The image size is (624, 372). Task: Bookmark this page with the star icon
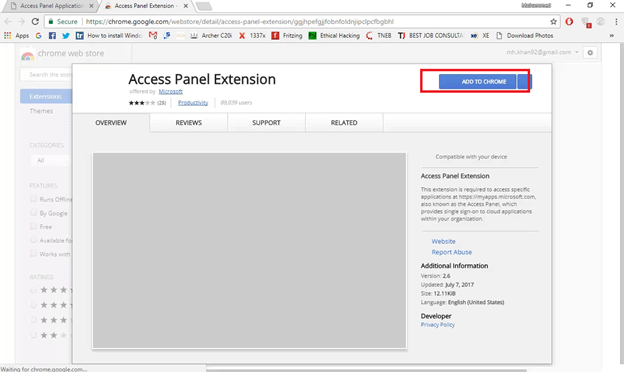click(553, 21)
